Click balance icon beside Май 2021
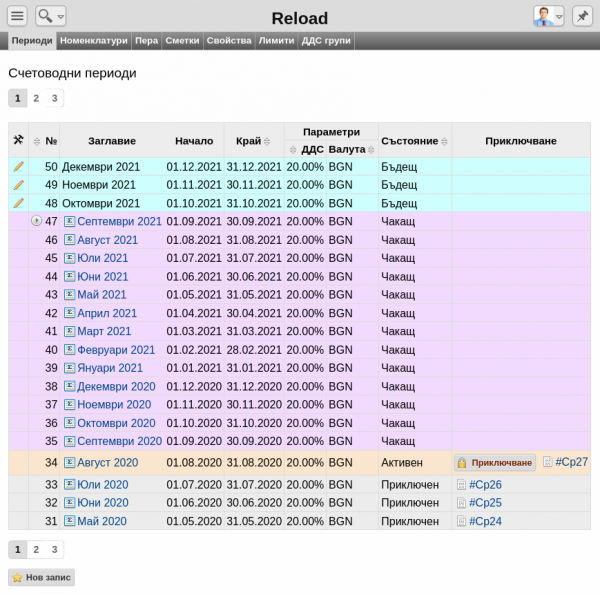The image size is (600, 595). [x=69, y=294]
